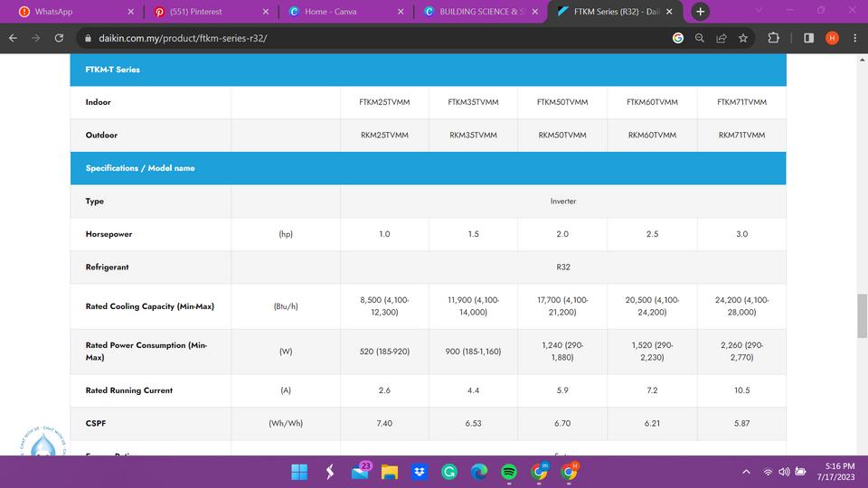Reload the Daikin product page
The height and width of the screenshot is (488, 868).
59,38
